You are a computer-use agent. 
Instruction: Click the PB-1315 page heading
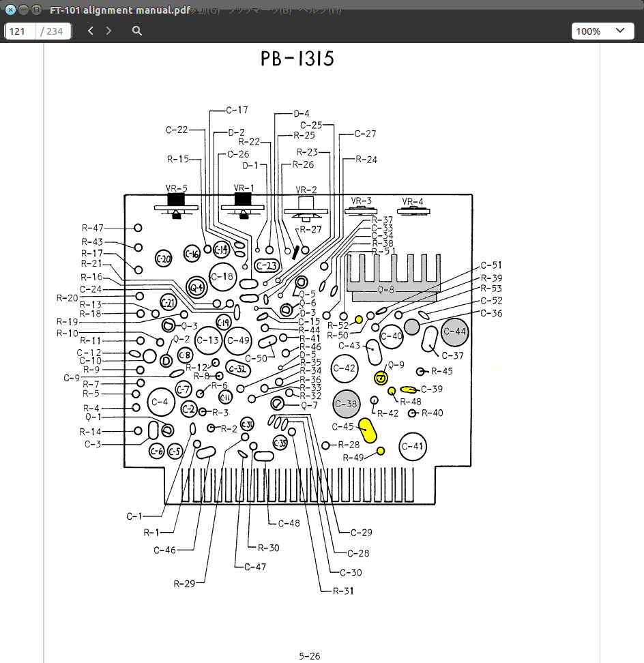click(297, 59)
